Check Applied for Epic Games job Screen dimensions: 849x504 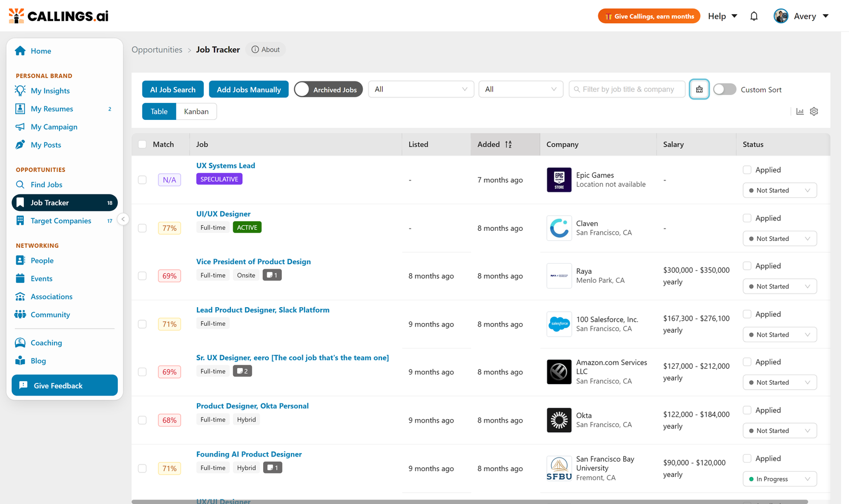tap(747, 170)
